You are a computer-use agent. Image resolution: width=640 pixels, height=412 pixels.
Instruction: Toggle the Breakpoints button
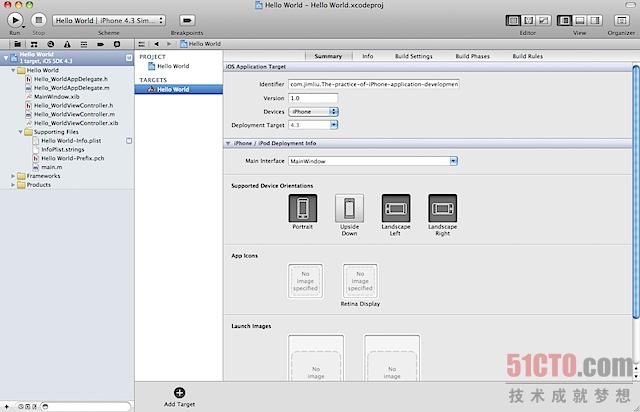[x=187, y=20]
